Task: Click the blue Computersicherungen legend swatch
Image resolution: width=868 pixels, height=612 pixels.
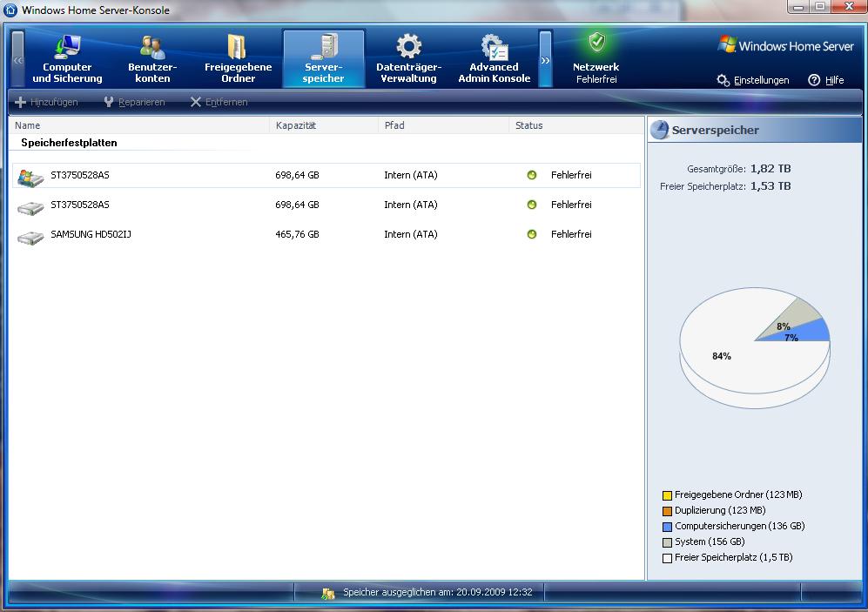Action: click(x=668, y=527)
